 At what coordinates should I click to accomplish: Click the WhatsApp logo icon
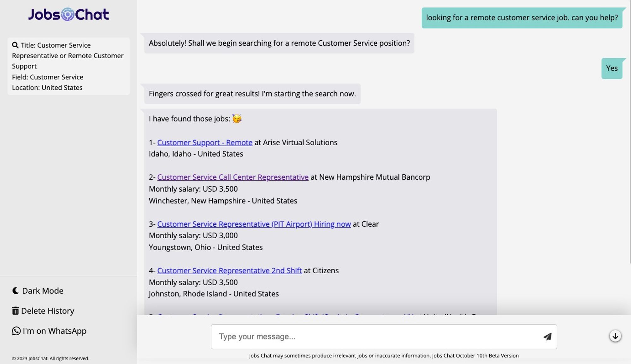[x=16, y=331]
